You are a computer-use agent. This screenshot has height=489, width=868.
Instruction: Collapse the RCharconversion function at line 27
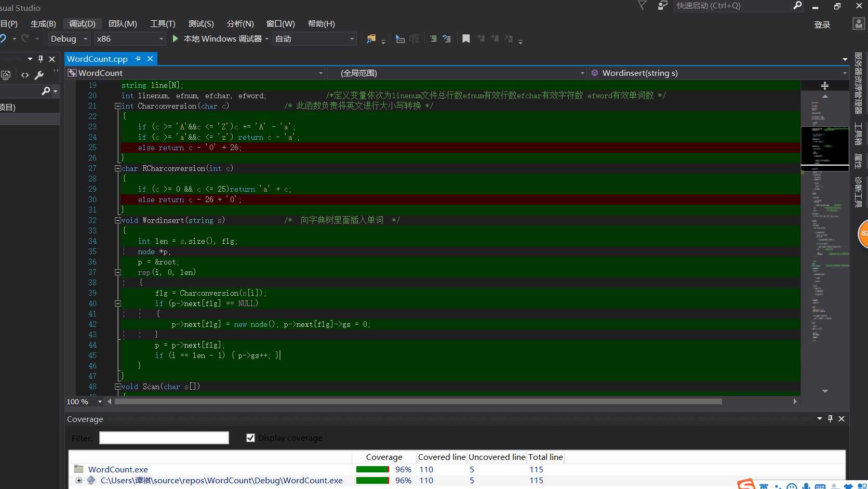[118, 168]
